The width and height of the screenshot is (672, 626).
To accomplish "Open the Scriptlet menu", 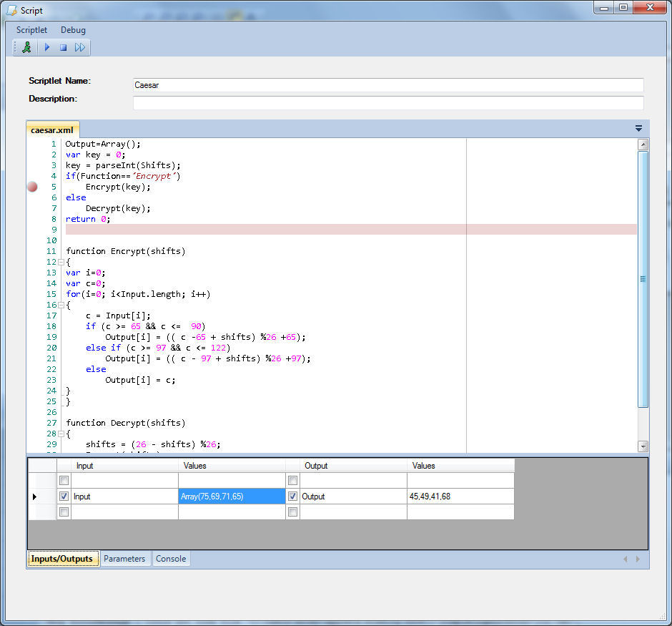I will [x=31, y=30].
